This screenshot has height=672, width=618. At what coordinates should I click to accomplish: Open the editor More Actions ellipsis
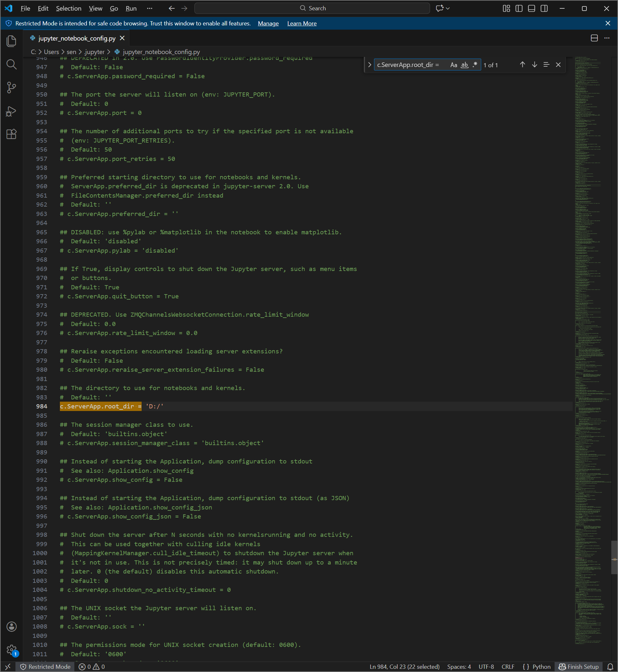tap(607, 38)
